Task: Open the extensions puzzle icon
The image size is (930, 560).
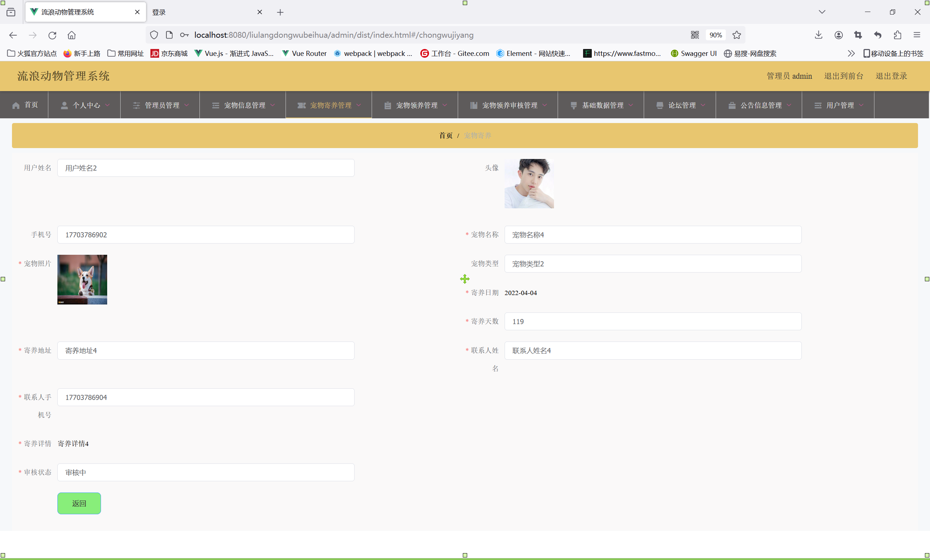Action: tap(897, 35)
